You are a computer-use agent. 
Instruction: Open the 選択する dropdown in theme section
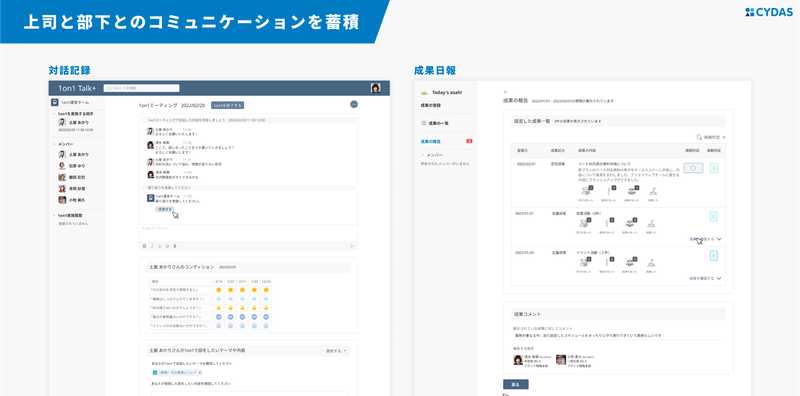click(337, 351)
